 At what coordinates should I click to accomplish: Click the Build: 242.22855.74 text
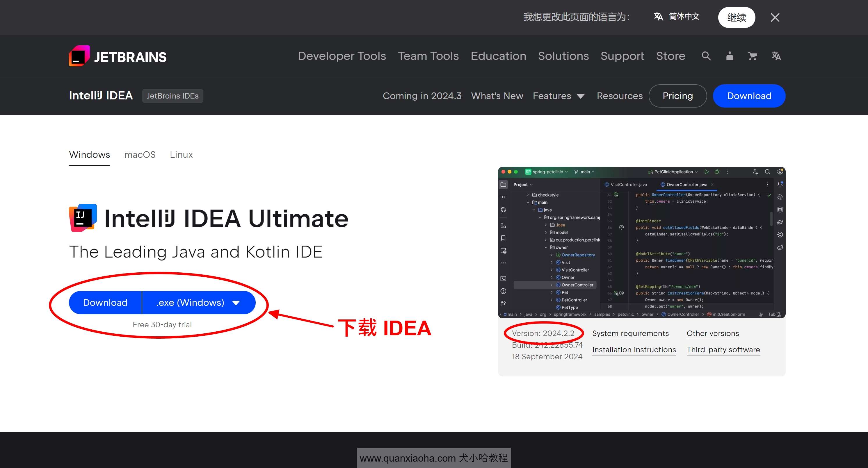pos(547,345)
